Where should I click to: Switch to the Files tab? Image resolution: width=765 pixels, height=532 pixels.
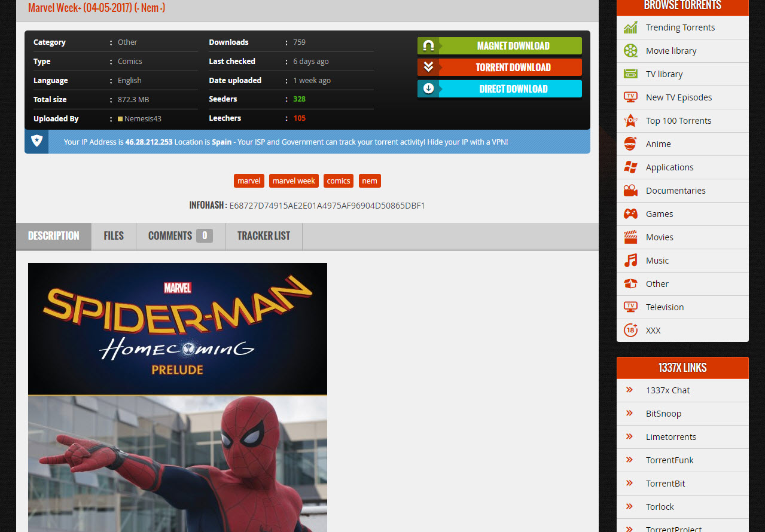click(114, 236)
